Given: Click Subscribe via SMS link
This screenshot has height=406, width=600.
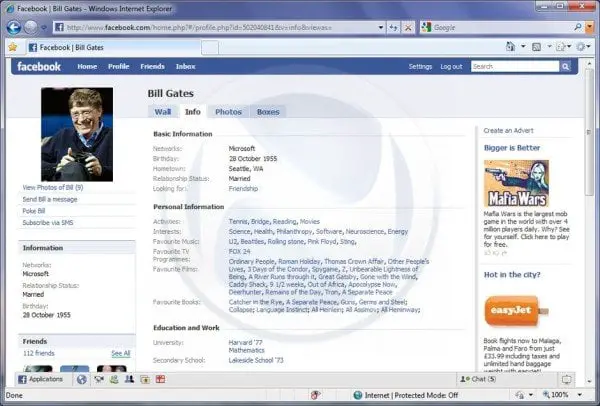Looking at the screenshot, I should tap(48, 223).
